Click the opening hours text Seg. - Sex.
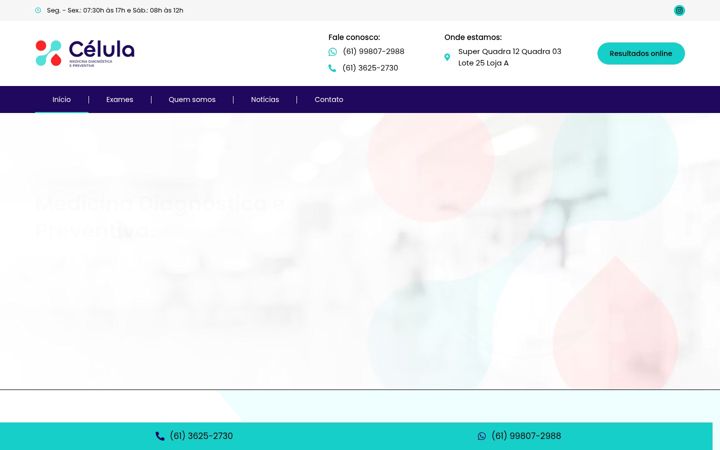 115,10
